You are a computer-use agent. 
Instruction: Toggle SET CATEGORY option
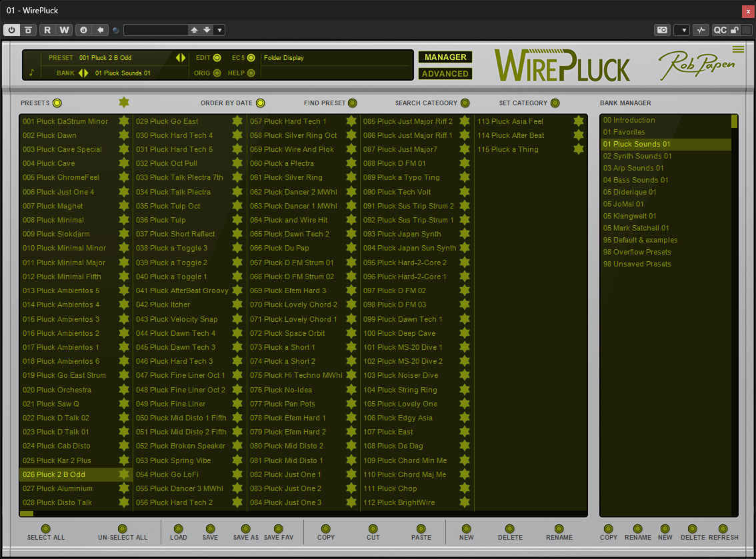(555, 103)
